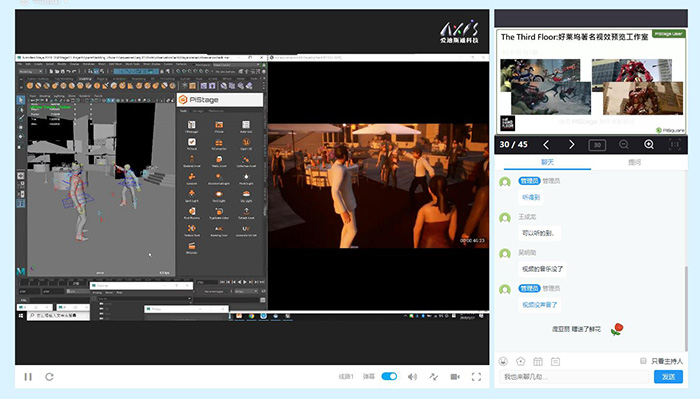Click the Rect Light icon in PiStage

click(x=219, y=195)
